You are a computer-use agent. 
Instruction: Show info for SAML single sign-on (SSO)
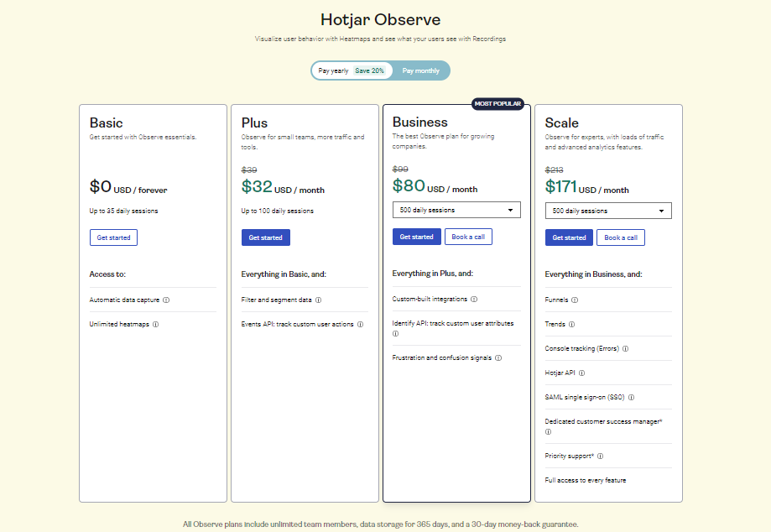pyautogui.click(x=632, y=397)
